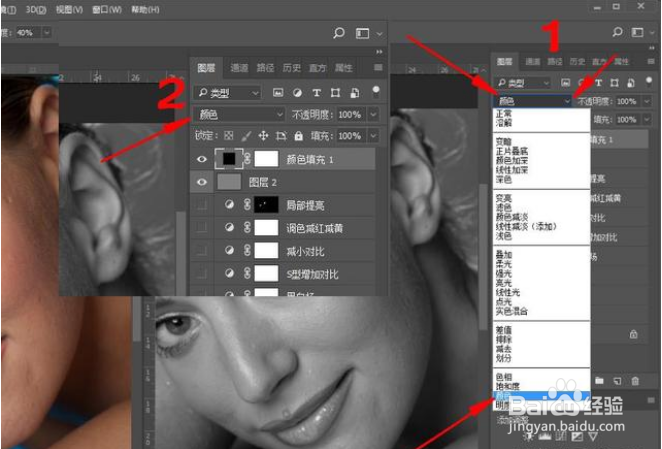Click the search magnifier left of center workspace icon
Viewport: 662px width, 449px height.
pos(339,33)
